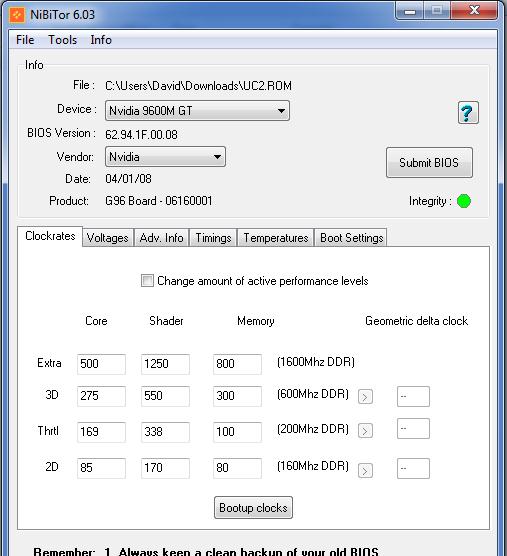Viewport: 507px width, 556px height.
Task: Click the 3D Memory field showing 300
Action: [237, 396]
